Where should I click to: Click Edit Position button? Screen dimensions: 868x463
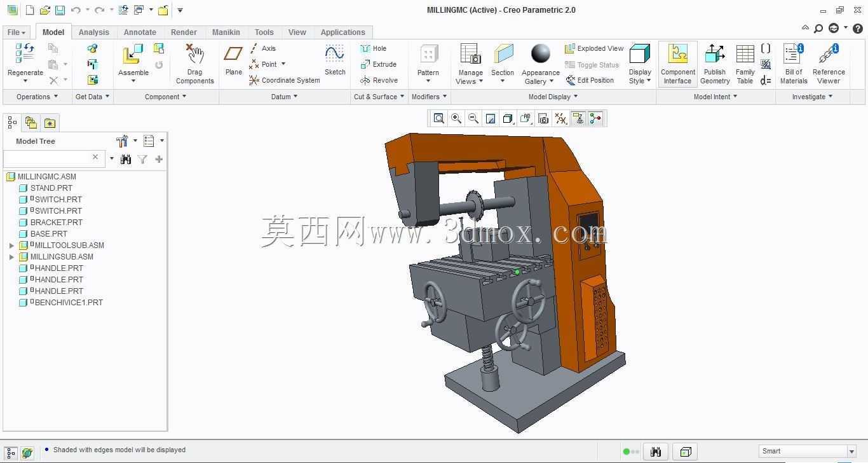590,80
